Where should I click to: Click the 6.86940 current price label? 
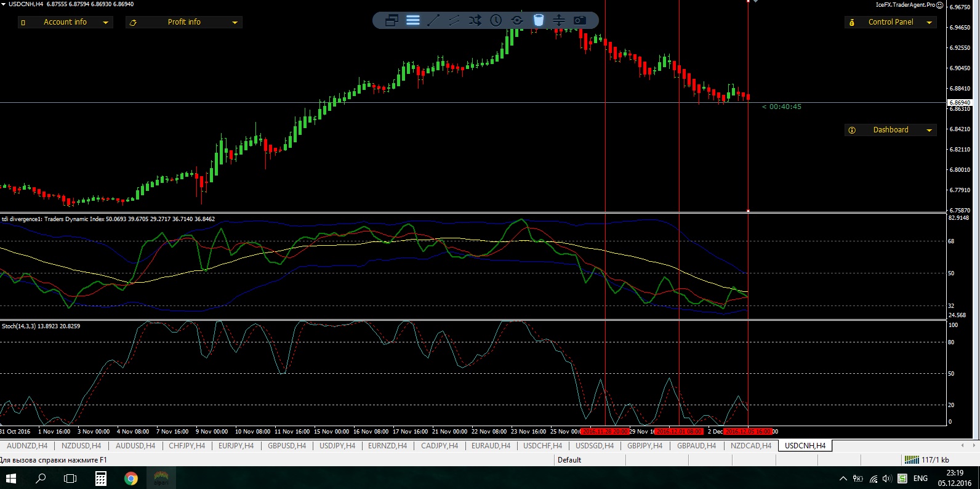point(959,103)
